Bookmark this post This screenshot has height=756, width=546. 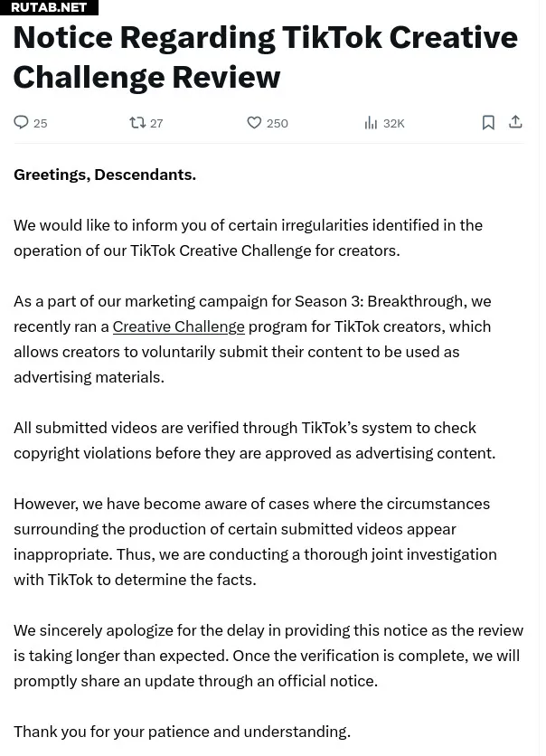pos(488,122)
